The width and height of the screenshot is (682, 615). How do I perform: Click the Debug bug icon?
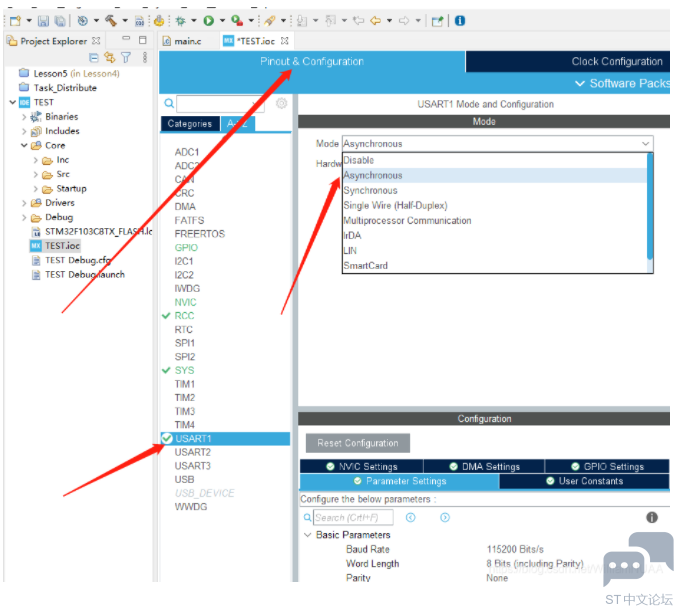pyautogui.click(x=180, y=20)
